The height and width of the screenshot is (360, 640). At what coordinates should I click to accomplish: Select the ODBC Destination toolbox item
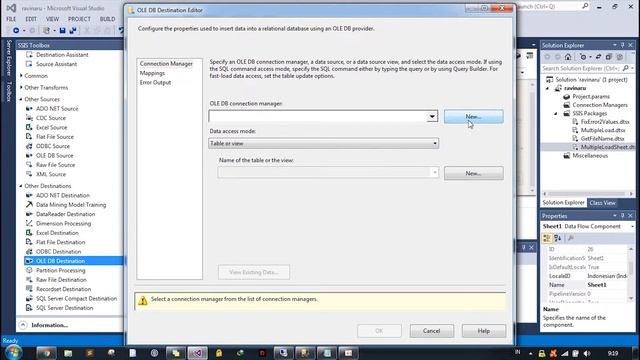point(58,252)
